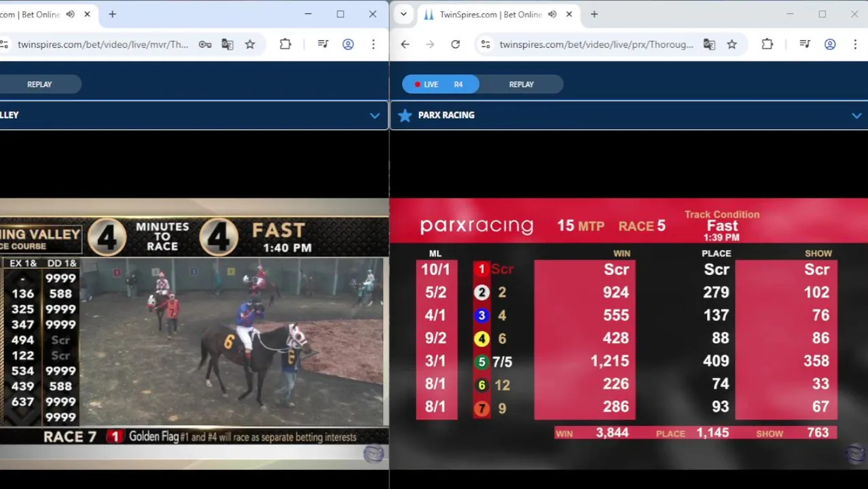
Task: Click the TwinSpires favicon on right tab
Action: pyautogui.click(x=429, y=14)
